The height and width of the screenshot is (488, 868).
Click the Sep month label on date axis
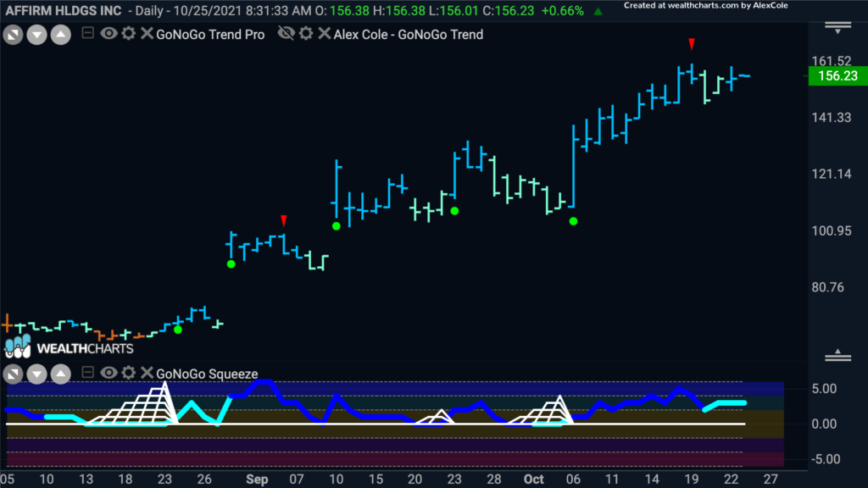[x=257, y=480]
